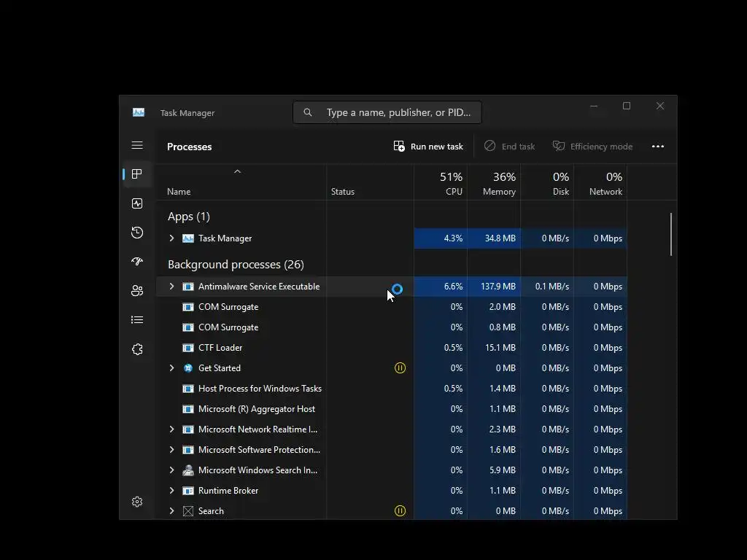Sort by the Network column header

(x=601, y=182)
